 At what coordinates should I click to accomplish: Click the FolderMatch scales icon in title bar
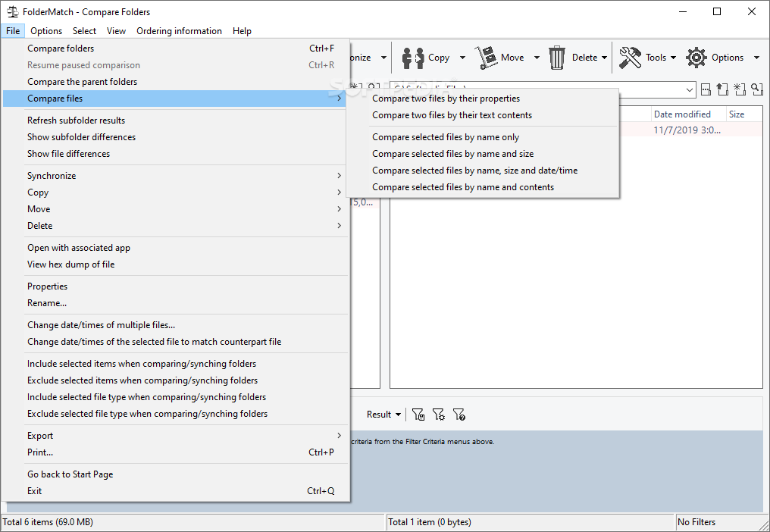[12, 12]
